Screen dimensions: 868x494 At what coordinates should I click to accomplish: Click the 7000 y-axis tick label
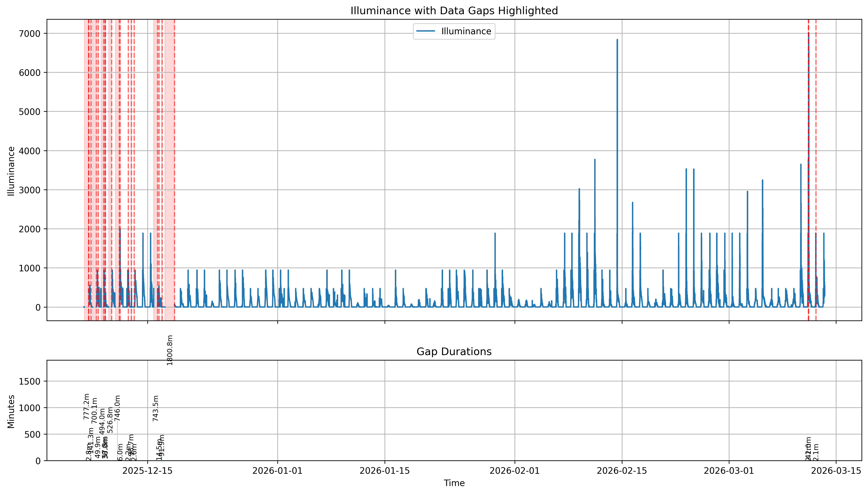click(x=30, y=34)
